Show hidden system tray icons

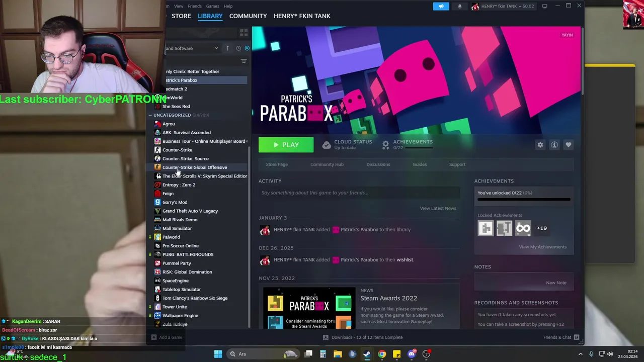pyautogui.click(x=581, y=354)
